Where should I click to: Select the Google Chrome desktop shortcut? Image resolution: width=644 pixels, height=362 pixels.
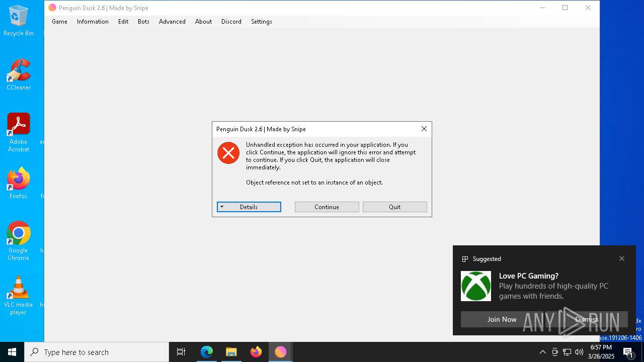click(19, 241)
